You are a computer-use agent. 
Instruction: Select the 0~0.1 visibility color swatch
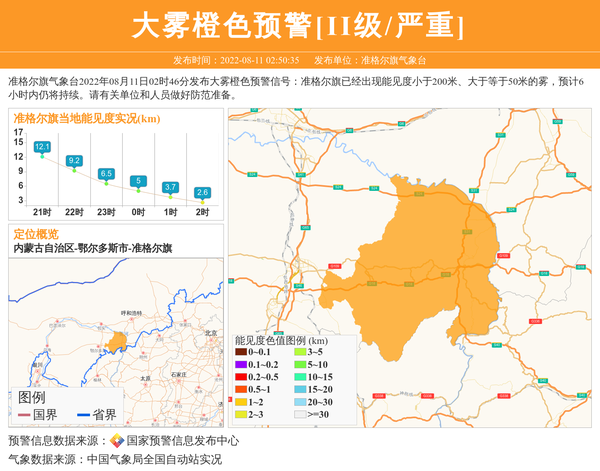click(x=241, y=353)
